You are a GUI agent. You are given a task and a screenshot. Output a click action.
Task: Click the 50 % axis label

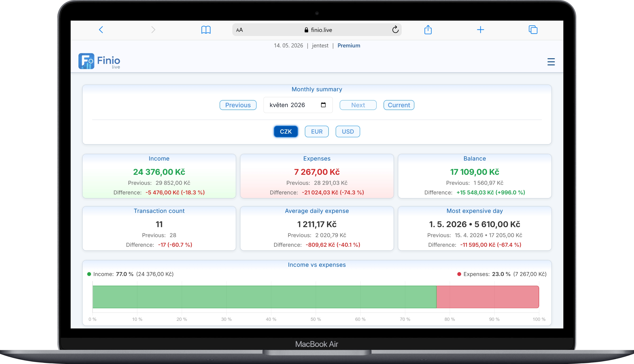point(315,319)
